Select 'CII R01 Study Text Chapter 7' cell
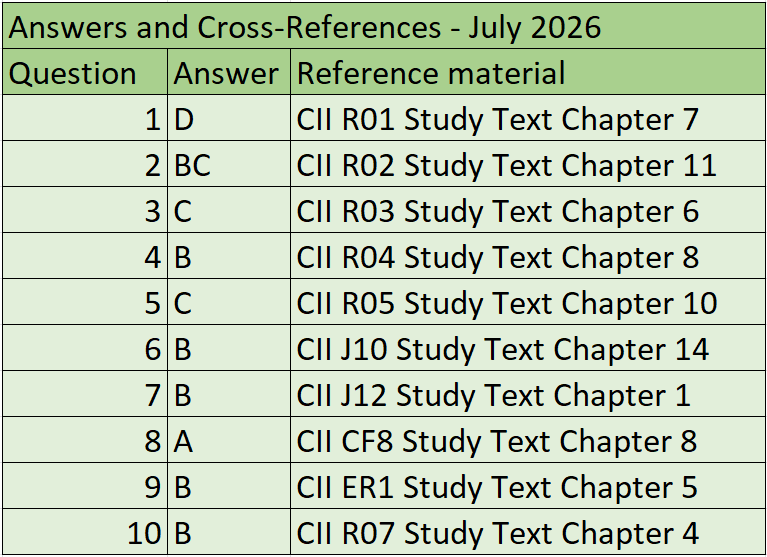The width and height of the screenshot is (767, 557). click(528, 118)
